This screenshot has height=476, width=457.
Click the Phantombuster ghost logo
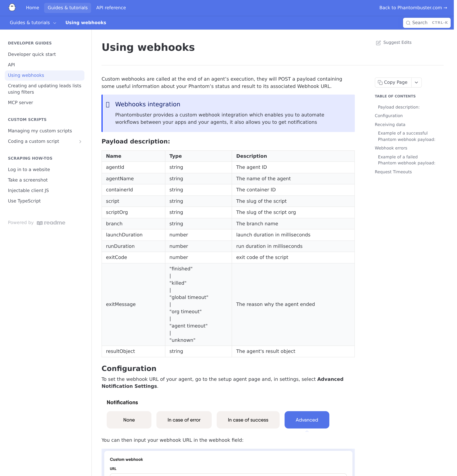pos(12,7)
